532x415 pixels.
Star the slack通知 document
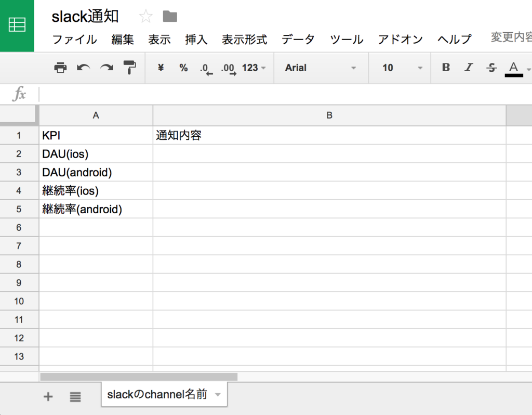[146, 16]
